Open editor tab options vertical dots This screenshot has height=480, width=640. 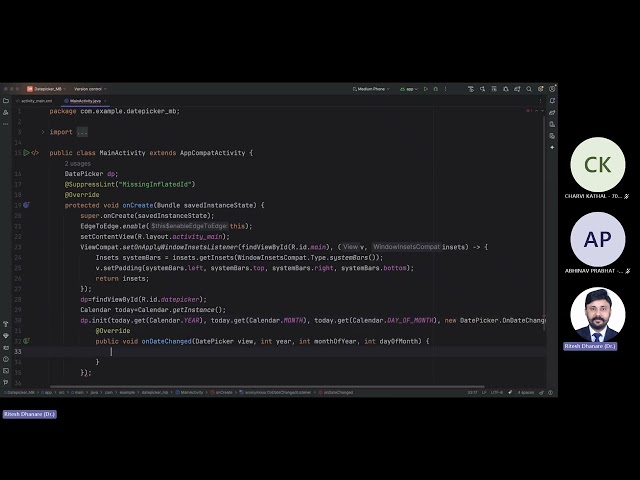coord(540,100)
